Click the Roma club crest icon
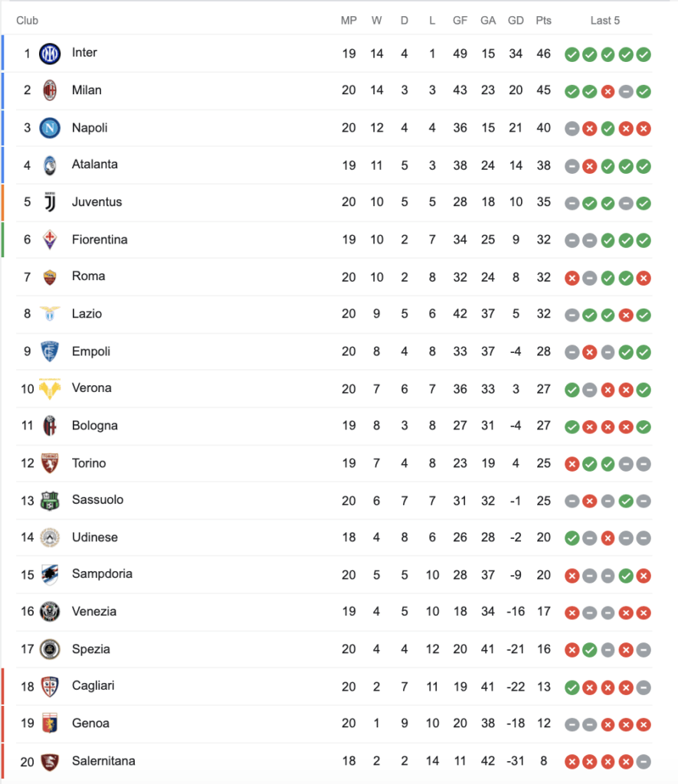678x784 pixels. tap(50, 276)
